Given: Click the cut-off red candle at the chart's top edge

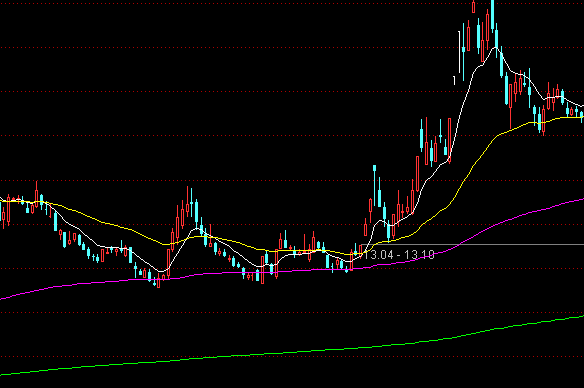Looking at the screenshot, I should (473, 6).
